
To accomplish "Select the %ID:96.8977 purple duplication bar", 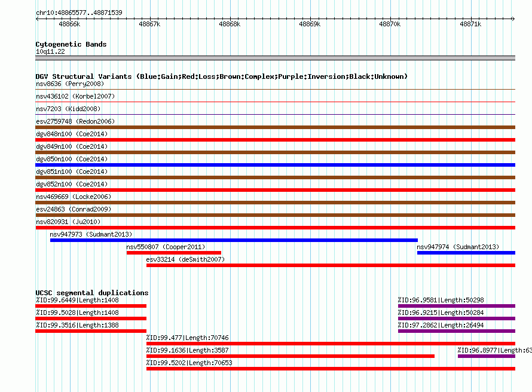I will point(487,356).
